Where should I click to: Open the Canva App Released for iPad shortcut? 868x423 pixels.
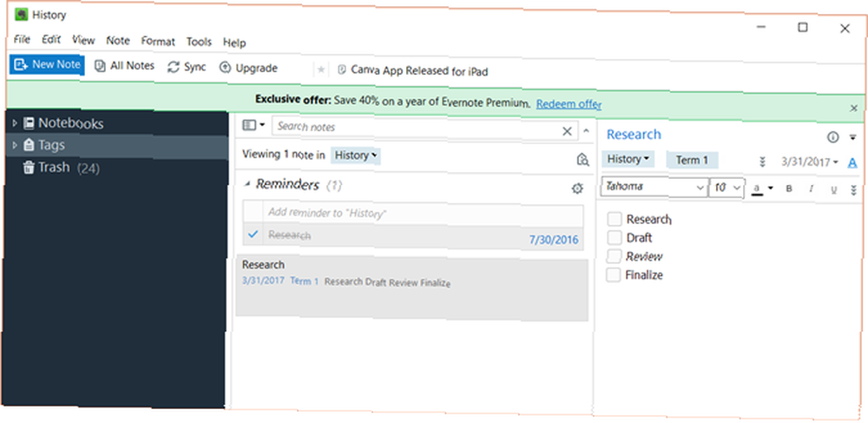[413, 71]
